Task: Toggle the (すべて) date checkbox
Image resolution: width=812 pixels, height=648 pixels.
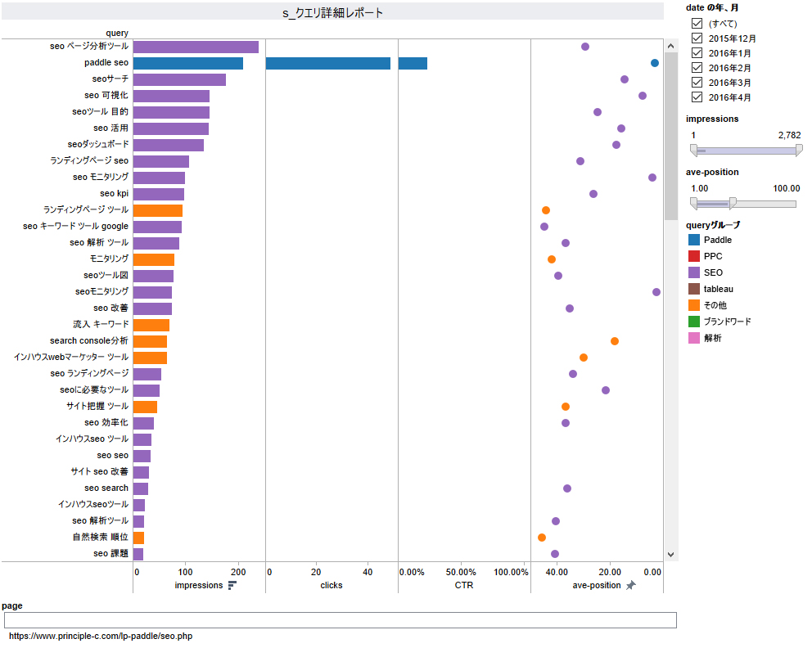Action: click(697, 24)
